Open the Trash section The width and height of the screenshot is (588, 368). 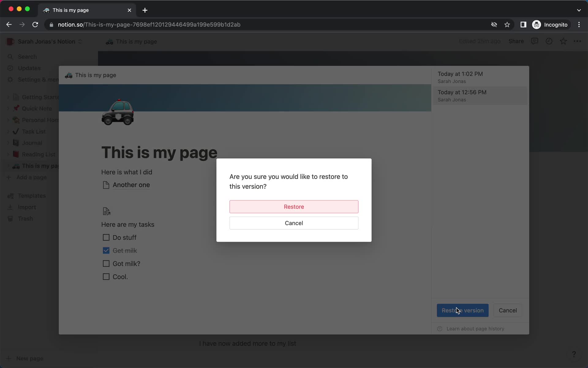pyautogui.click(x=24, y=218)
